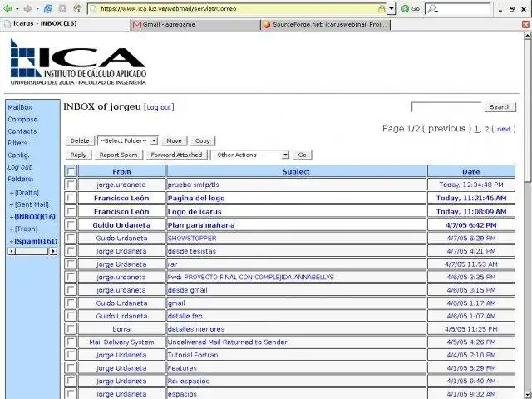Screen dimensions: 532x399
Task: Click the magnifier search engine icon
Action: click(x=432, y=9)
